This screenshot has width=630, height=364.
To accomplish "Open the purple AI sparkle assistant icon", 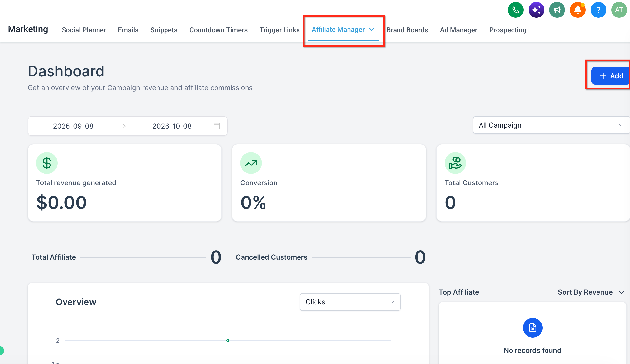I will click(x=536, y=10).
